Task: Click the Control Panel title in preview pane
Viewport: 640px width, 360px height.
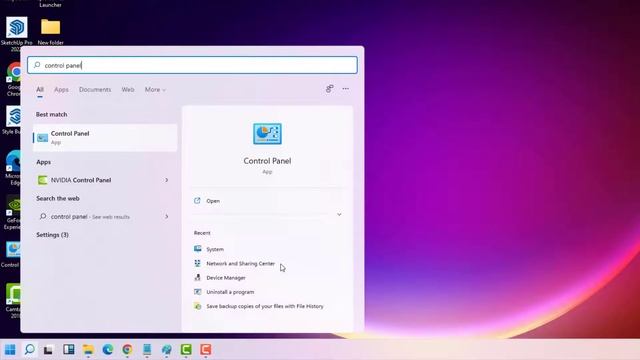Action: 267,161
